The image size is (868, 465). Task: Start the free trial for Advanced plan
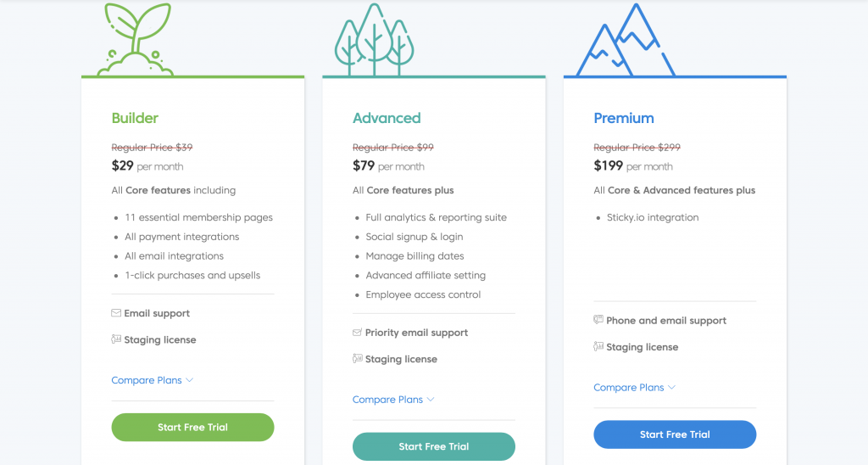pyautogui.click(x=433, y=446)
